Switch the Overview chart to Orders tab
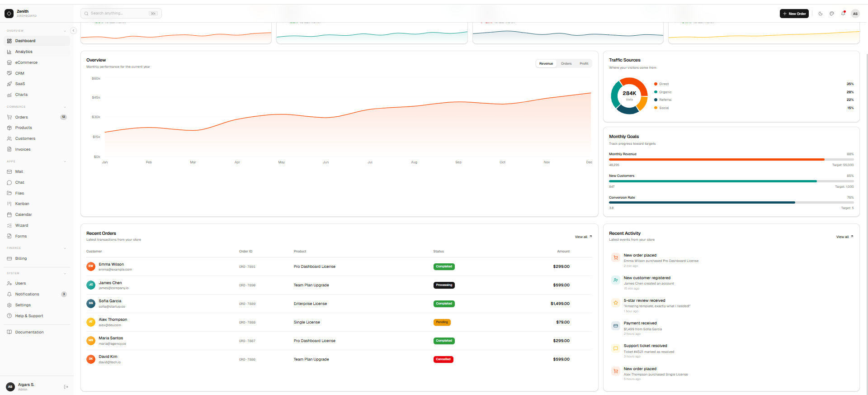This screenshot has height=395, width=868. click(x=566, y=64)
